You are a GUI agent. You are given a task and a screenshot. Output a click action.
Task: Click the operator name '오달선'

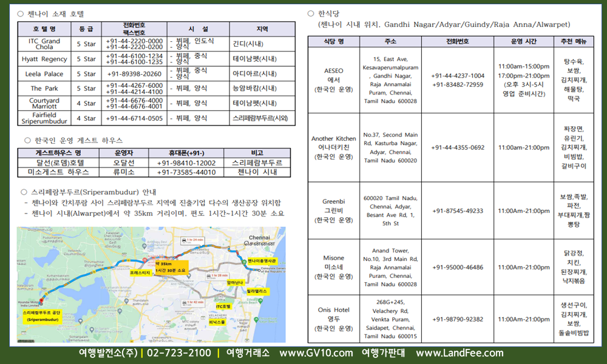[x=123, y=163]
